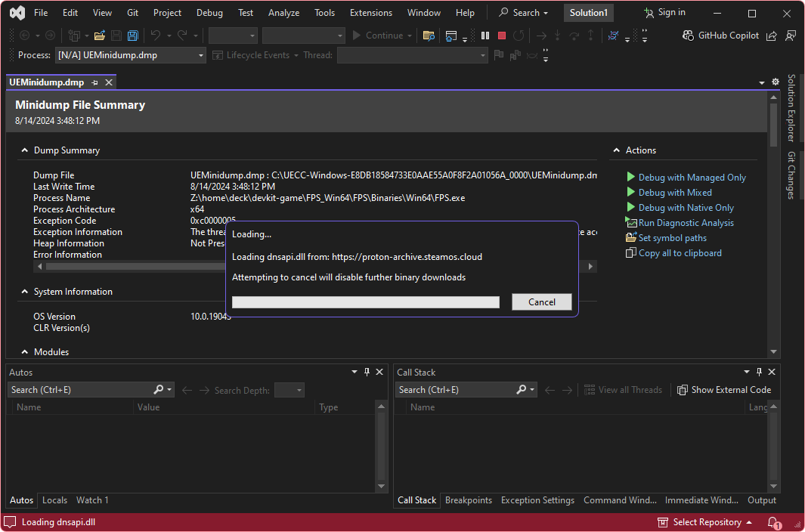Click the Autos search input field
This screenshot has width=805, height=532.
(x=80, y=390)
